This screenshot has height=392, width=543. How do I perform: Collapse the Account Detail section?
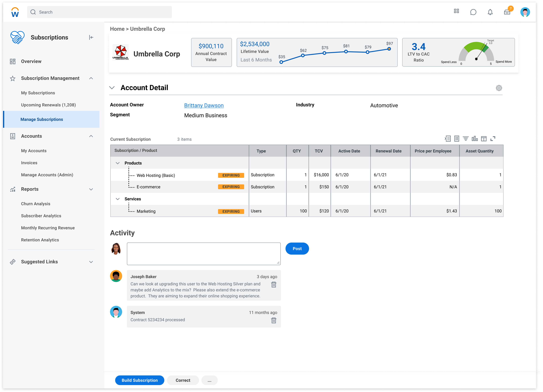(x=112, y=88)
